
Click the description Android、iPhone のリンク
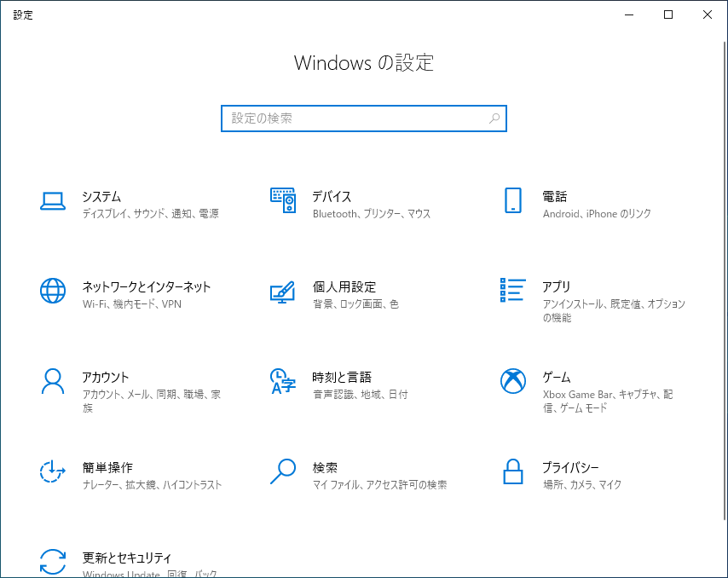point(597,214)
